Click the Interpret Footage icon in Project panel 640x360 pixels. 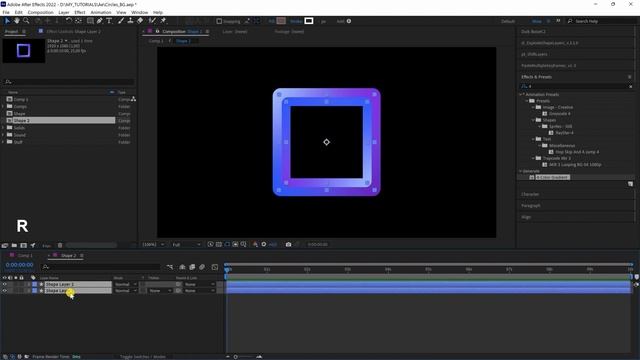coord(5,245)
